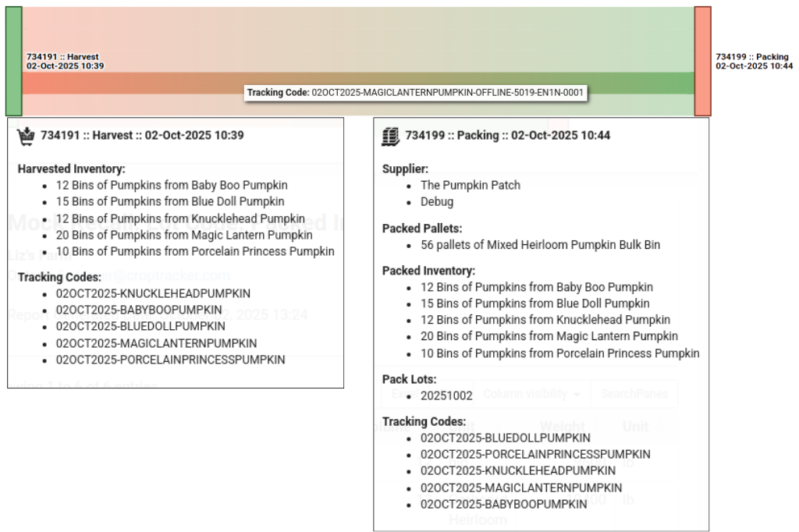Select 10 Bins Porcelain Princess in Packed Inventory
This screenshot has height=532, width=799.
[559, 353]
